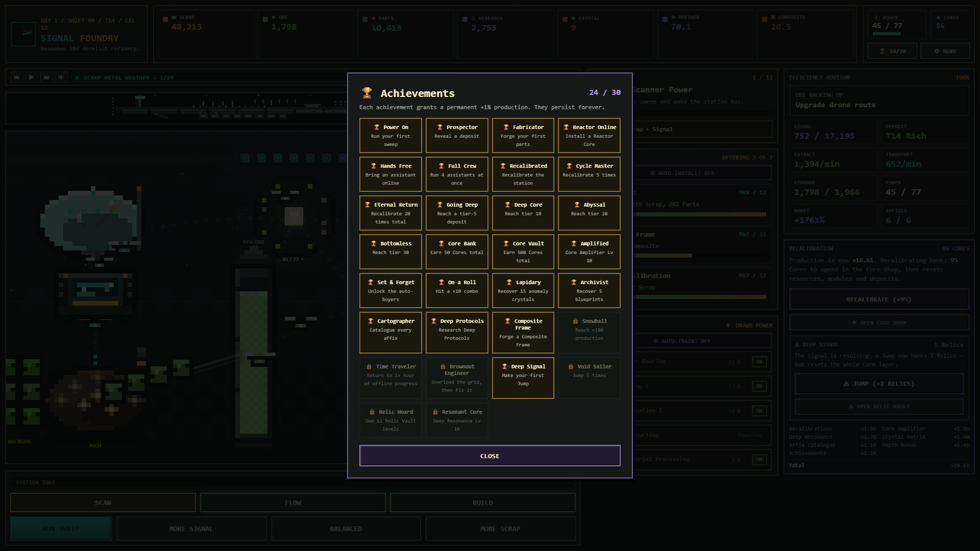Select the On a Roll achievement card
The height and width of the screenshot is (551, 980).
point(457,290)
